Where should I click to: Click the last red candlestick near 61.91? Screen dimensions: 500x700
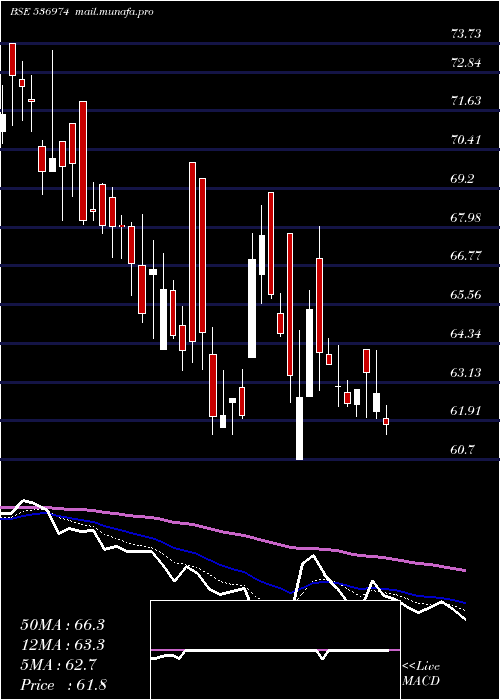click(386, 421)
